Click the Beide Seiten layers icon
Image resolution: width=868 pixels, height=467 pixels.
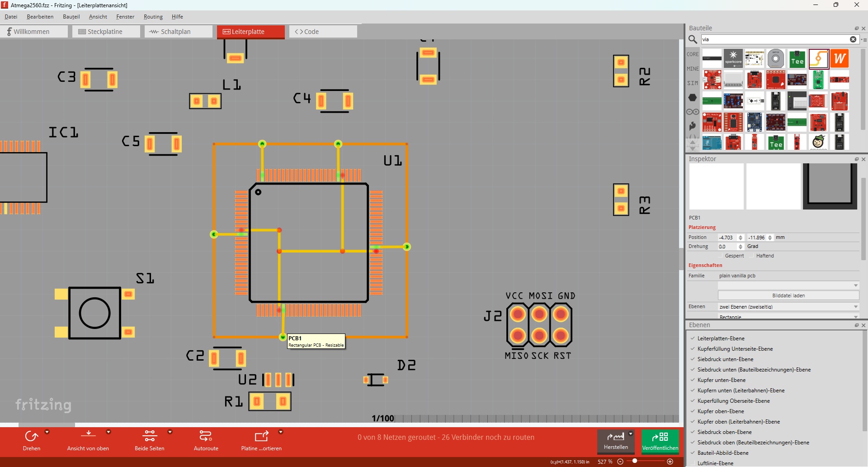pyautogui.click(x=149, y=436)
